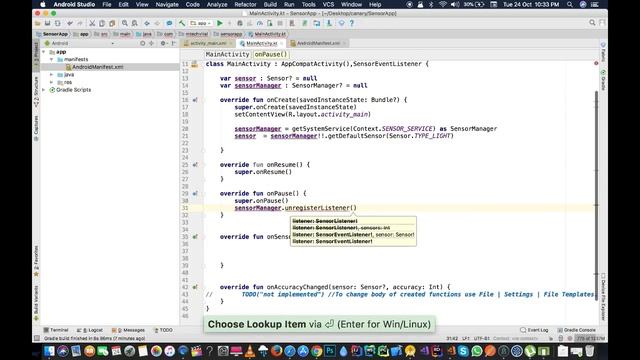640x360 pixels.
Task: Open the Terminal tool window
Action: point(56,330)
